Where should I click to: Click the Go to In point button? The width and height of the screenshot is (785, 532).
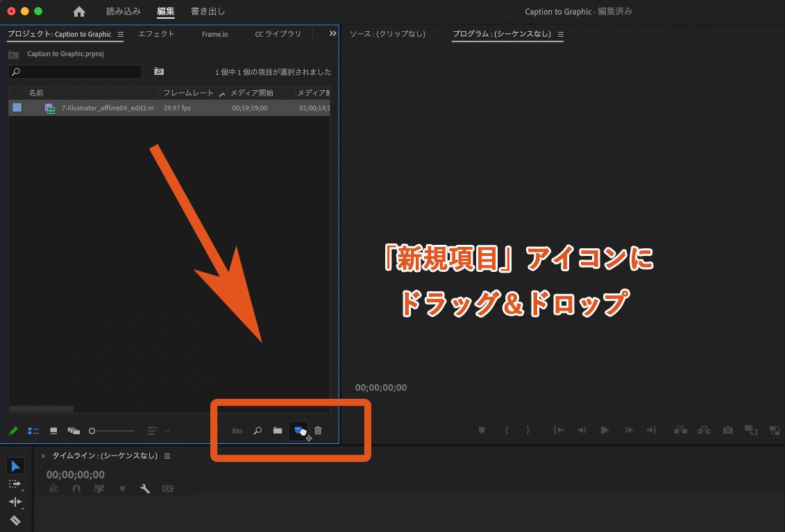[558, 430]
